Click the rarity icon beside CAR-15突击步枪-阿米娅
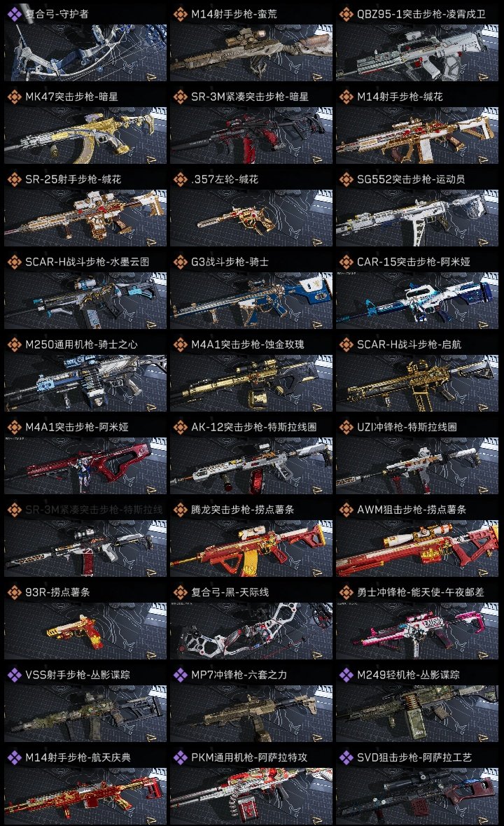 pyautogui.click(x=346, y=262)
